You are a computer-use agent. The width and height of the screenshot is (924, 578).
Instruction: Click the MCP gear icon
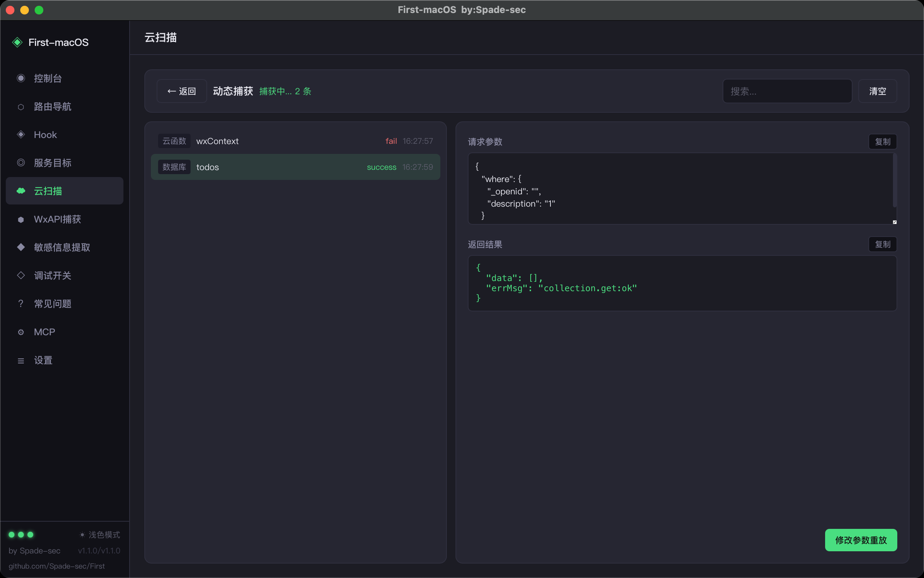pyautogui.click(x=21, y=332)
